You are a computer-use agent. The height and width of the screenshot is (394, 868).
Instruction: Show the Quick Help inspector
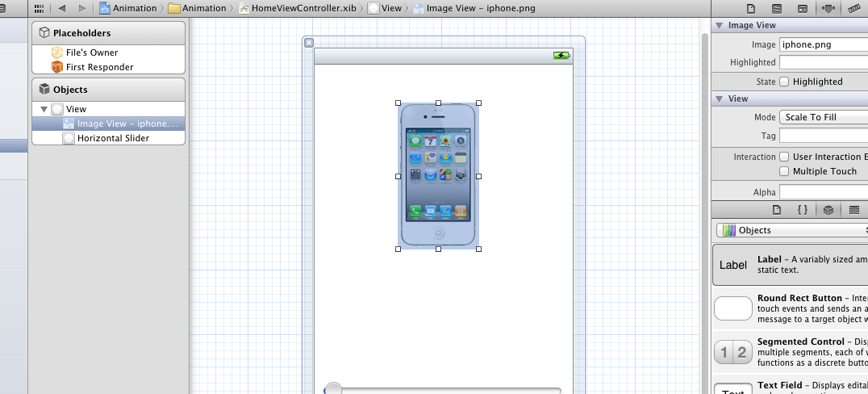[777, 8]
